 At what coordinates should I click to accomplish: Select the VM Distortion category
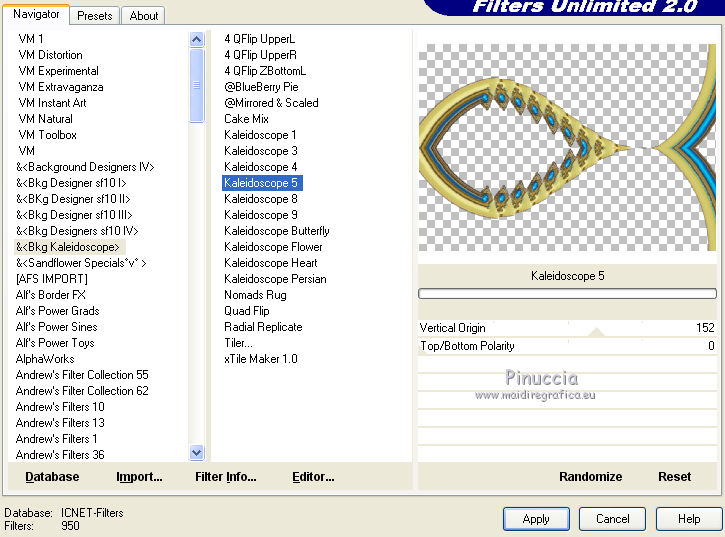[50, 55]
